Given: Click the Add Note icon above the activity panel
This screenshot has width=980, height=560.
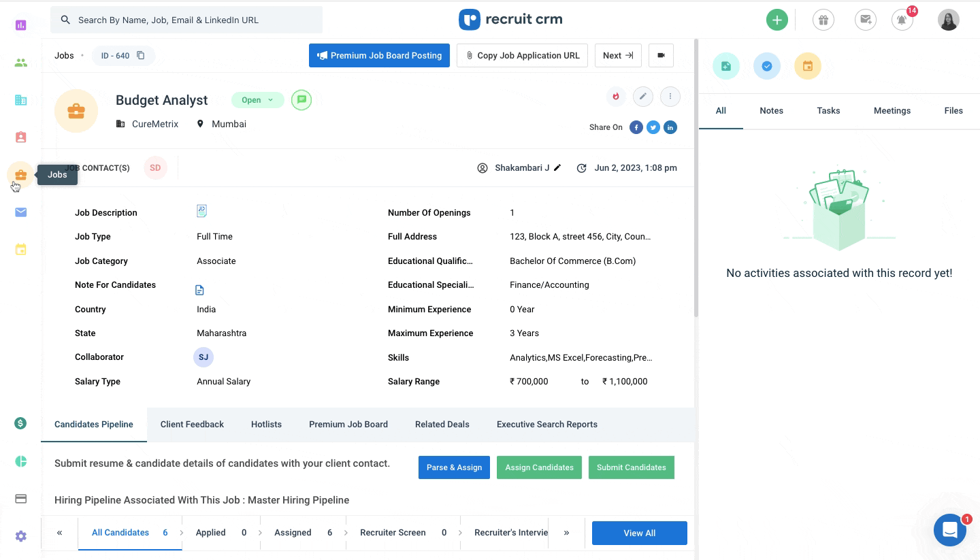Looking at the screenshot, I should [x=726, y=66].
